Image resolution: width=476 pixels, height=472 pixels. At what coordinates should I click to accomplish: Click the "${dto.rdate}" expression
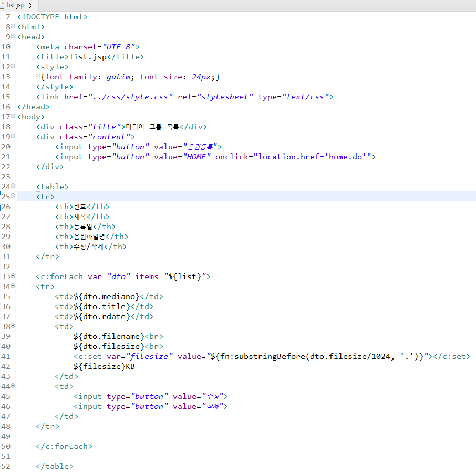(102, 316)
